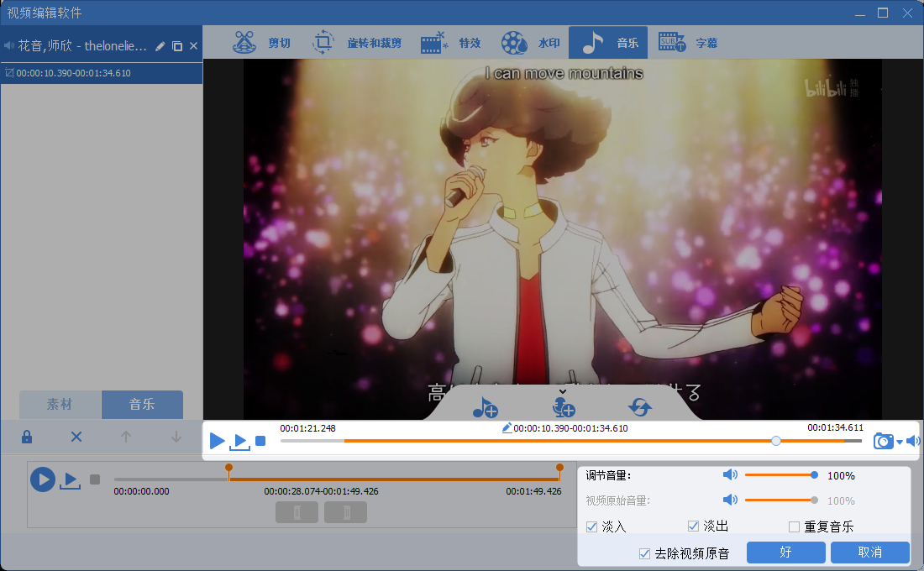Open the 字幕 subtitle tab
Image resolution: width=924 pixels, height=571 pixels.
[688, 43]
